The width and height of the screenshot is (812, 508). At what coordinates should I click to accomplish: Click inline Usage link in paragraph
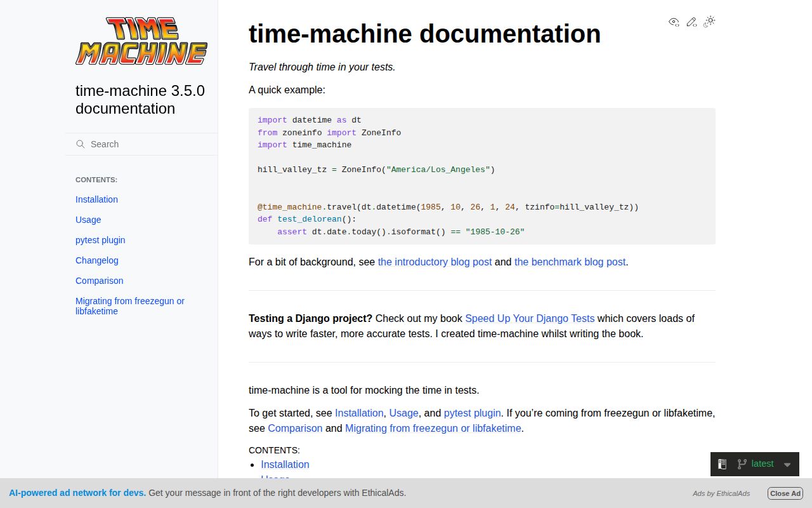[x=403, y=413]
